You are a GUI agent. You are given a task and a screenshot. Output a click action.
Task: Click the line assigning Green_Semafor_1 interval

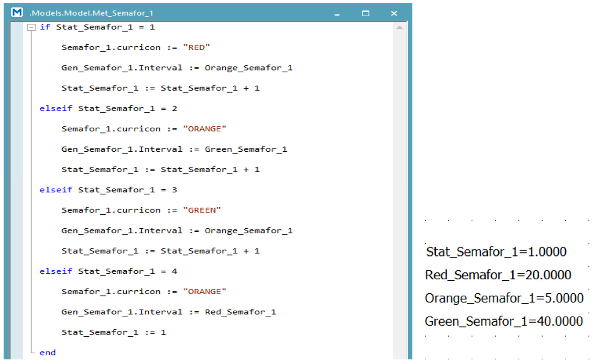tap(174, 149)
